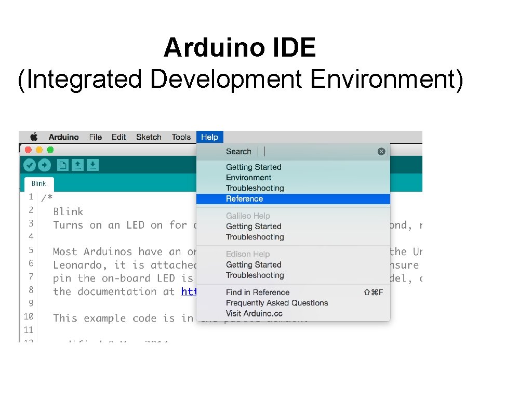Open the File menu
Viewport: 532px width, 399px height.
[x=96, y=137]
